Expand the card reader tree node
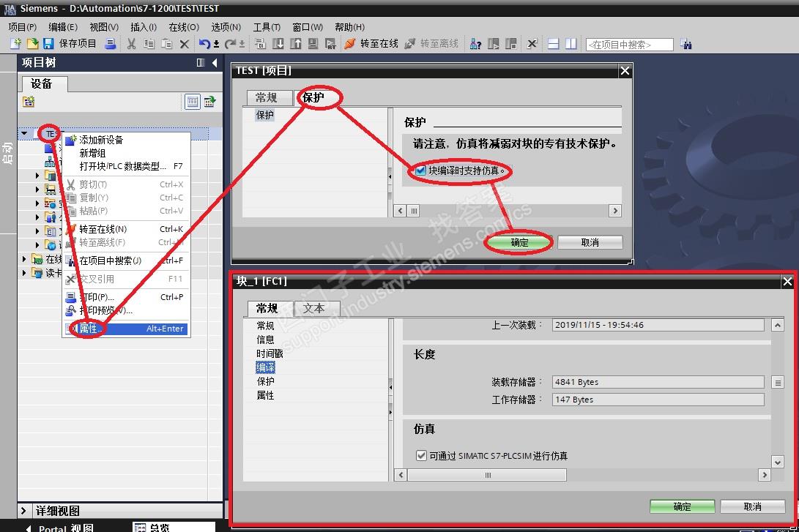The width and height of the screenshot is (799, 532). pos(24,273)
